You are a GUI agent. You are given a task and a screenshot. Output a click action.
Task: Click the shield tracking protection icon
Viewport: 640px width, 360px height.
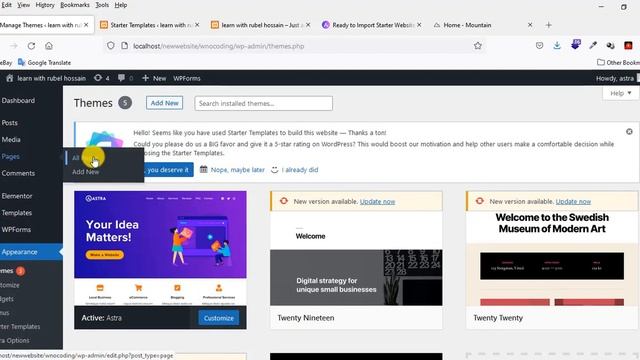pyautogui.click(x=111, y=46)
